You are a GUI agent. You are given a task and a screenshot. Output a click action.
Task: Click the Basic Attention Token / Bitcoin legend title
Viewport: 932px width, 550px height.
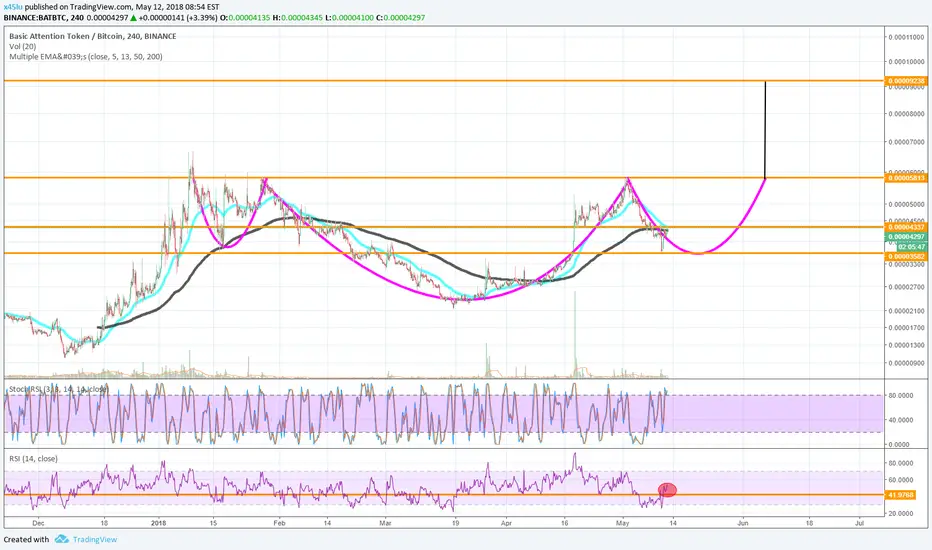point(92,36)
